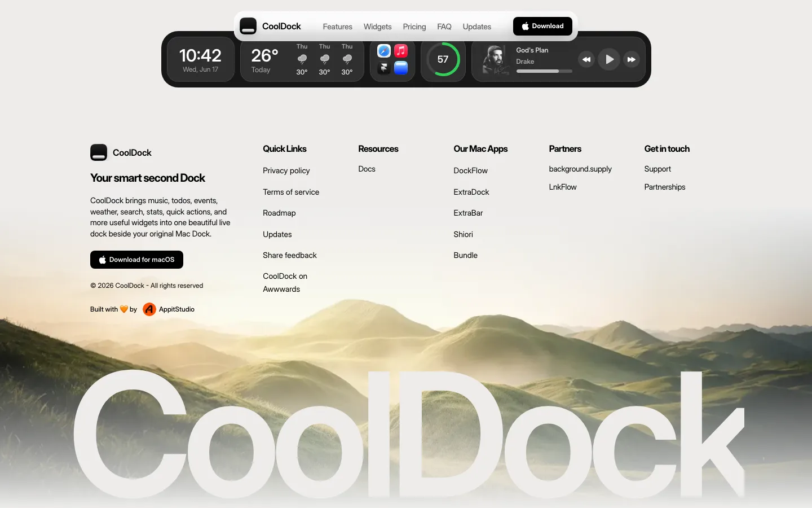Open the Terms of service link
The height and width of the screenshot is (508, 812).
point(291,192)
